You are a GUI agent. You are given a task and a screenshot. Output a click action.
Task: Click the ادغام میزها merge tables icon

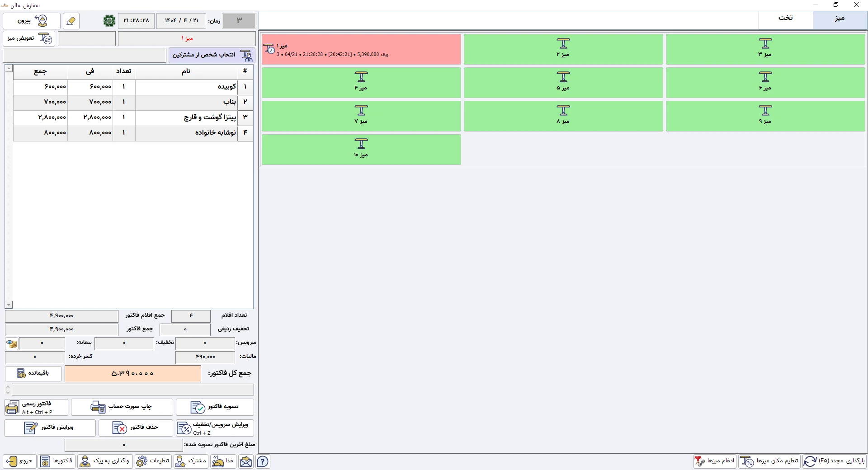715,461
